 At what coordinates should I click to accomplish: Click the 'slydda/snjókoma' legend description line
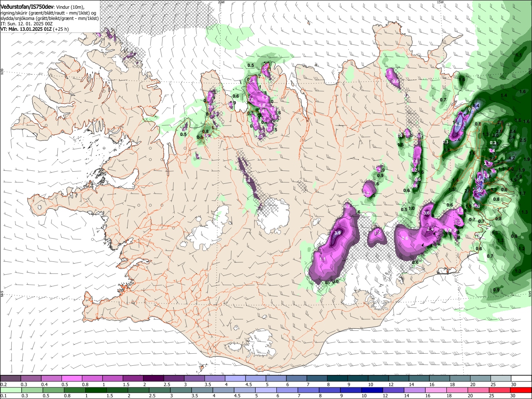click(49, 18)
